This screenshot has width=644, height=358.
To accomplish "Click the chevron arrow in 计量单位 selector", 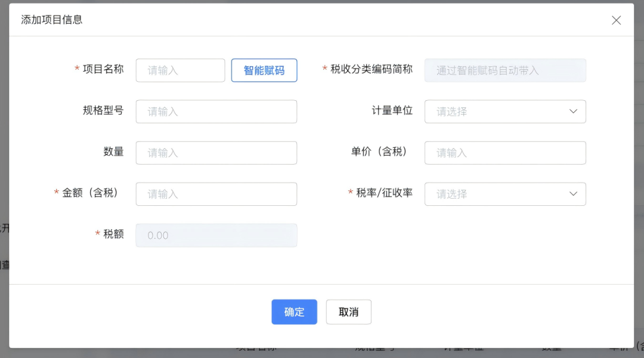I will (x=573, y=112).
